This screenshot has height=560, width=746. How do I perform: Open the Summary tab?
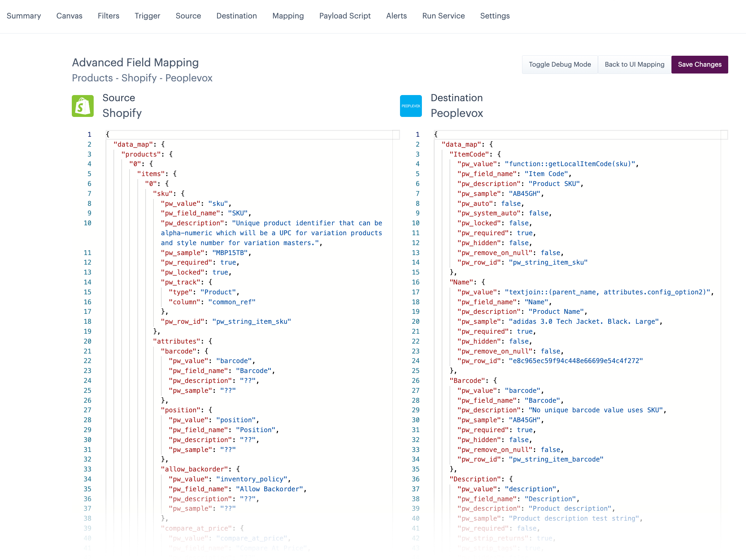[24, 16]
